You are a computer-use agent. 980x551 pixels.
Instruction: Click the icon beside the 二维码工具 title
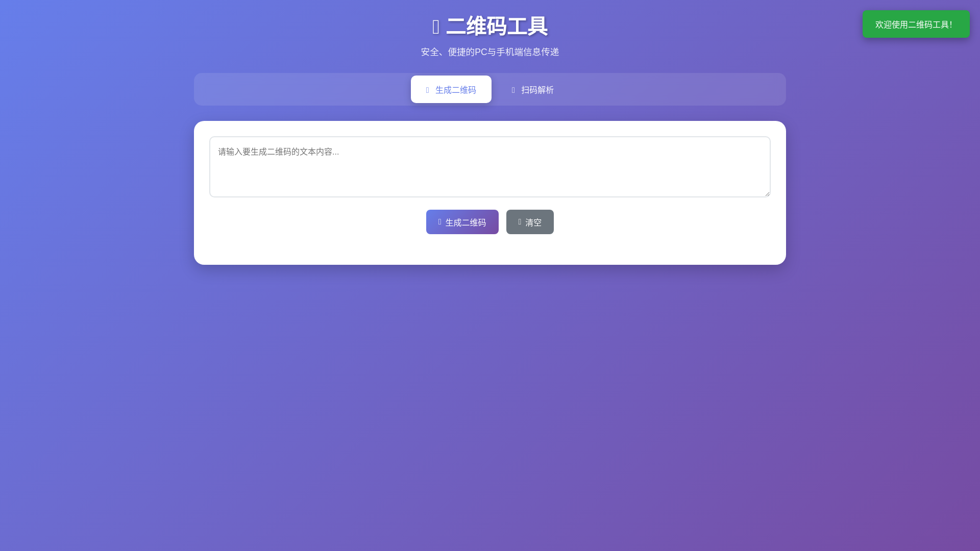pos(436,27)
